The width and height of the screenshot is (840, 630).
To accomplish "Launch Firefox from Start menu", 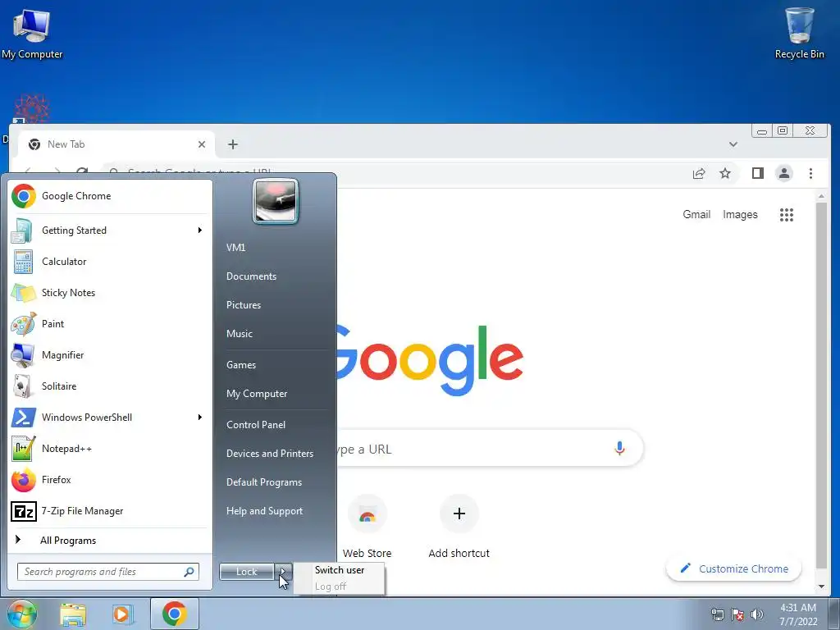I will tap(109, 479).
